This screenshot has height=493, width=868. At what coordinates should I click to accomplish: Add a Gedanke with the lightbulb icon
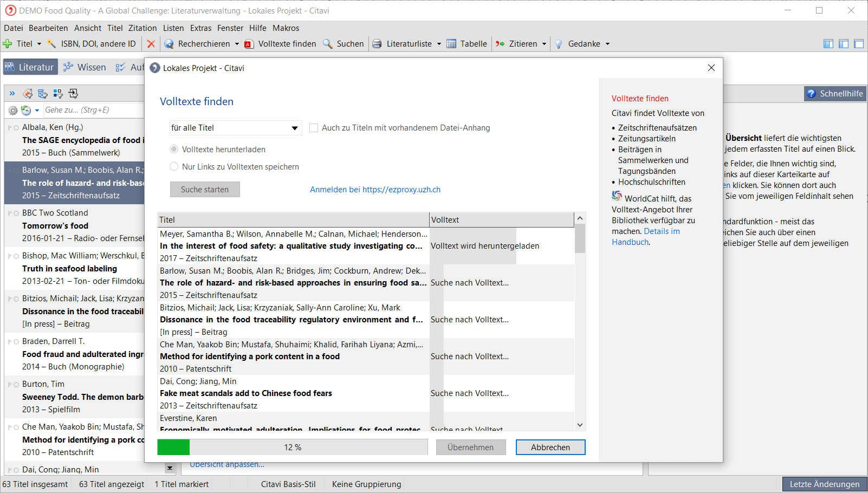tap(559, 44)
